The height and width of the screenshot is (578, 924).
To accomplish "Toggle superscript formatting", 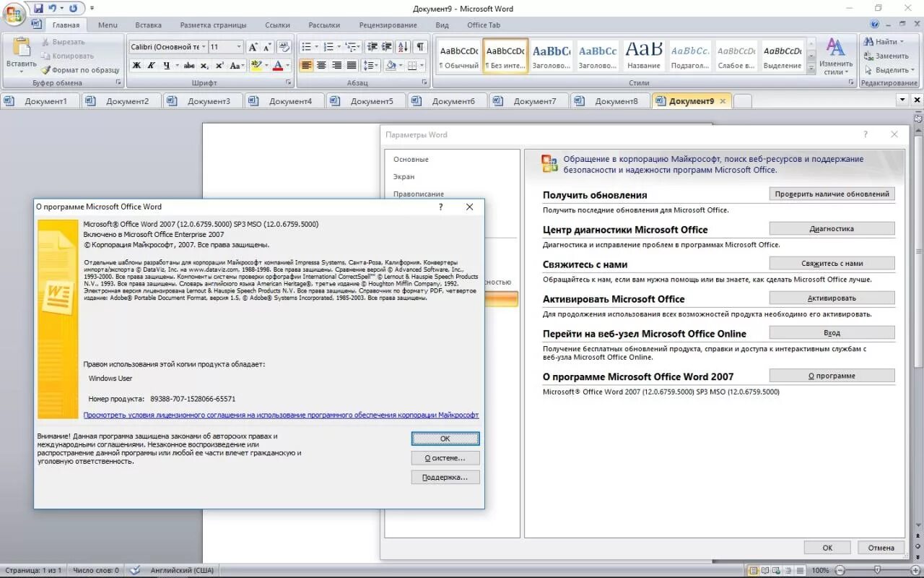I will (219, 65).
